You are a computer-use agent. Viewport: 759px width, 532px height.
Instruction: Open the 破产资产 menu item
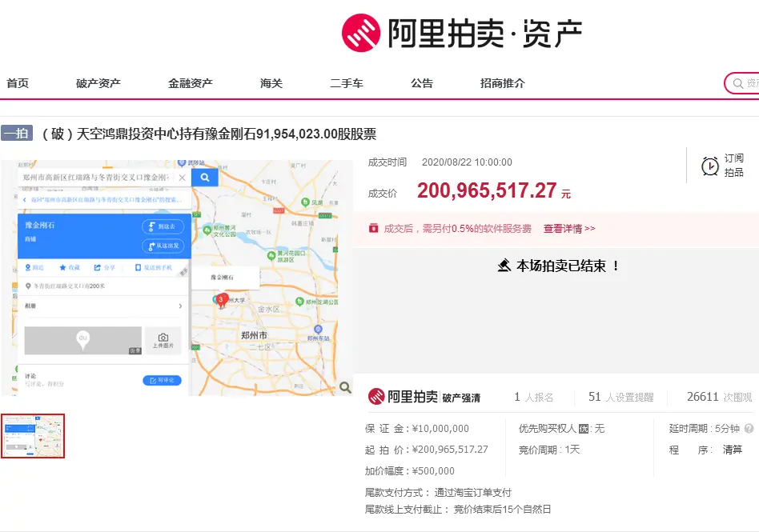98,83
